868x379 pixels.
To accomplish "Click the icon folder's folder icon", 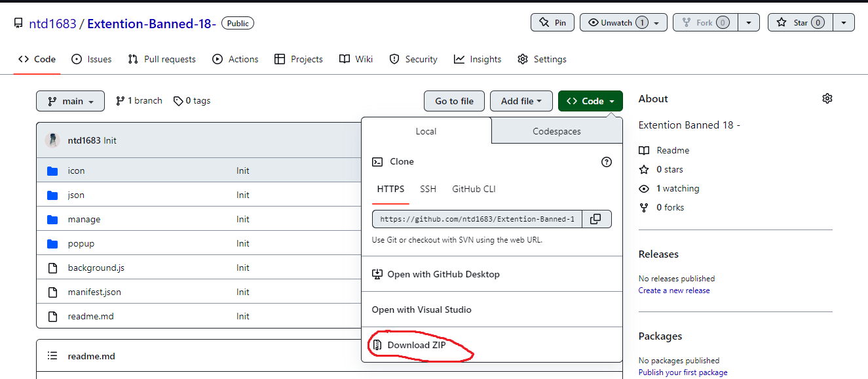I will coord(52,170).
